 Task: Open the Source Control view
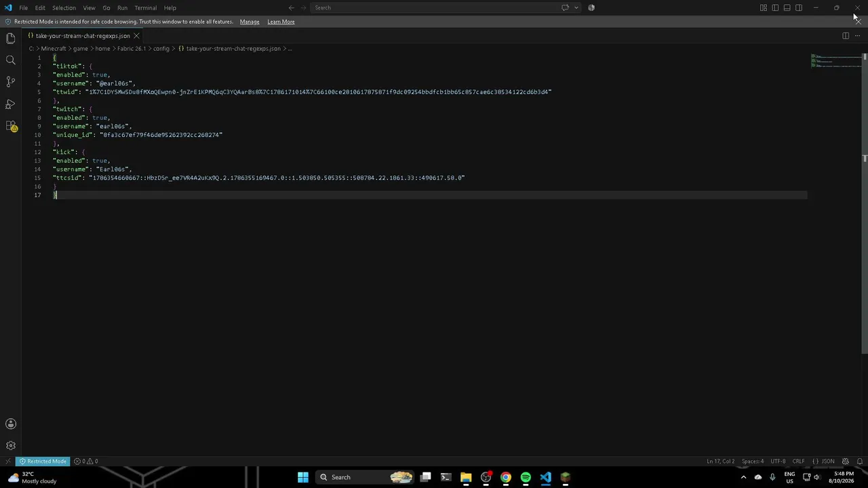11,82
